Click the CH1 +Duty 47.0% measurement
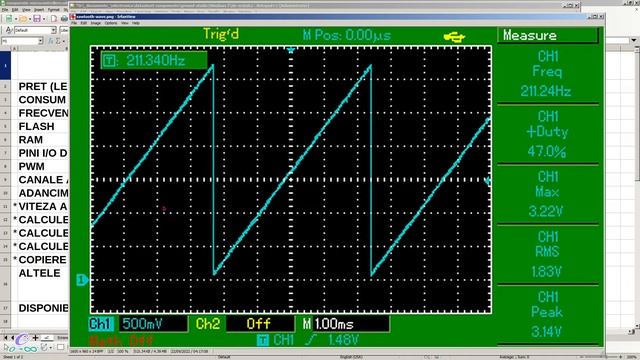640x360 pixels. [547, 134]
